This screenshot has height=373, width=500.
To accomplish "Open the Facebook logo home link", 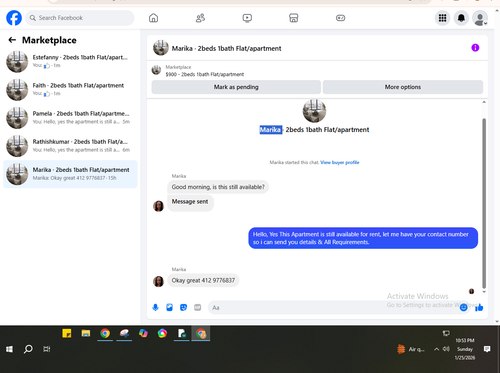I will point(14,18).
